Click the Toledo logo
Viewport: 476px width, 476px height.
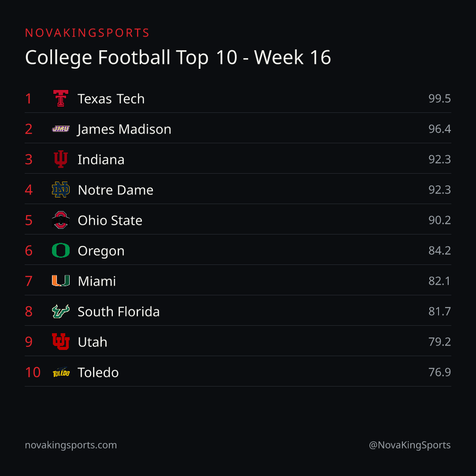click(x=61, y=372)
